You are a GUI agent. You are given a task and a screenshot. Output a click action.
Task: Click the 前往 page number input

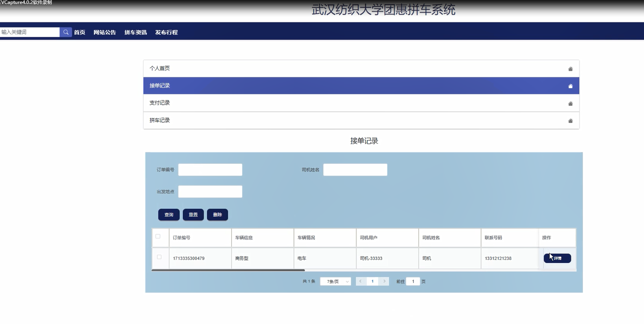[x=413, y=281]
